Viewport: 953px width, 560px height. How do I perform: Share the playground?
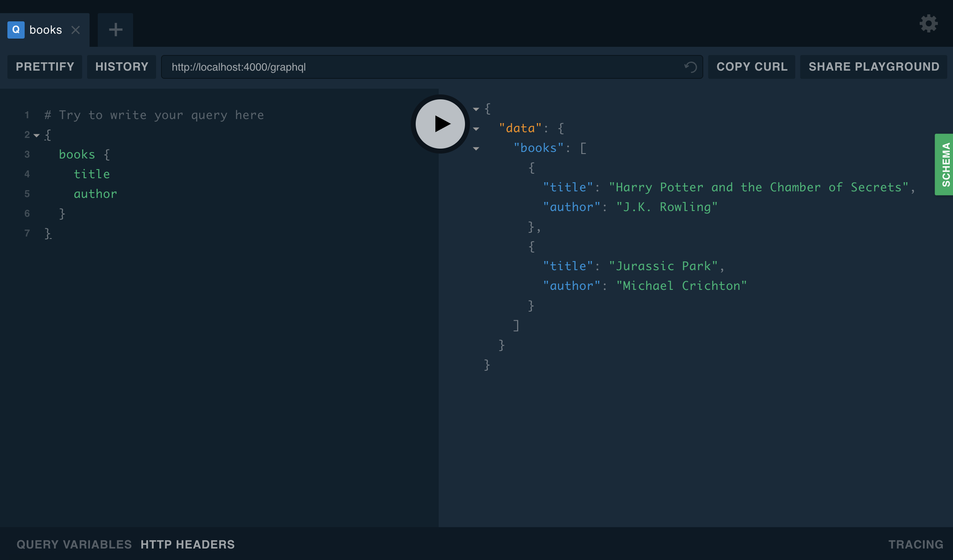pyautogui.click(x=874, y=67)
